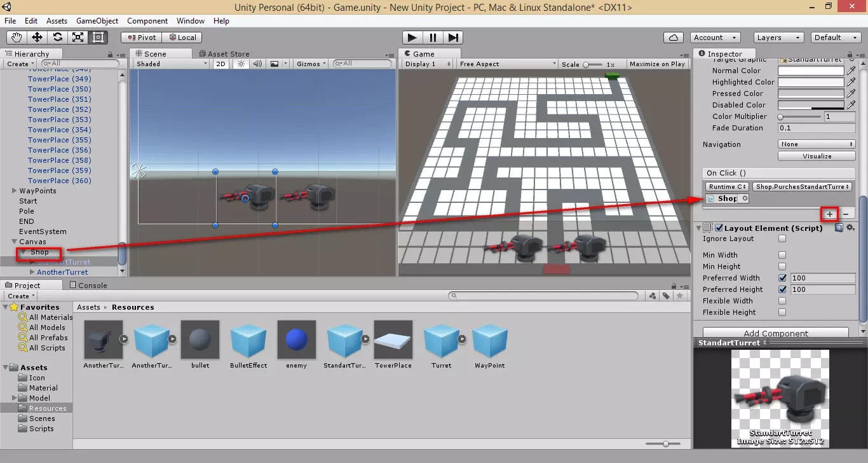Open the GameObject menu
The height and width of the screenshot is (463, 868).
[x=97, y=21]
